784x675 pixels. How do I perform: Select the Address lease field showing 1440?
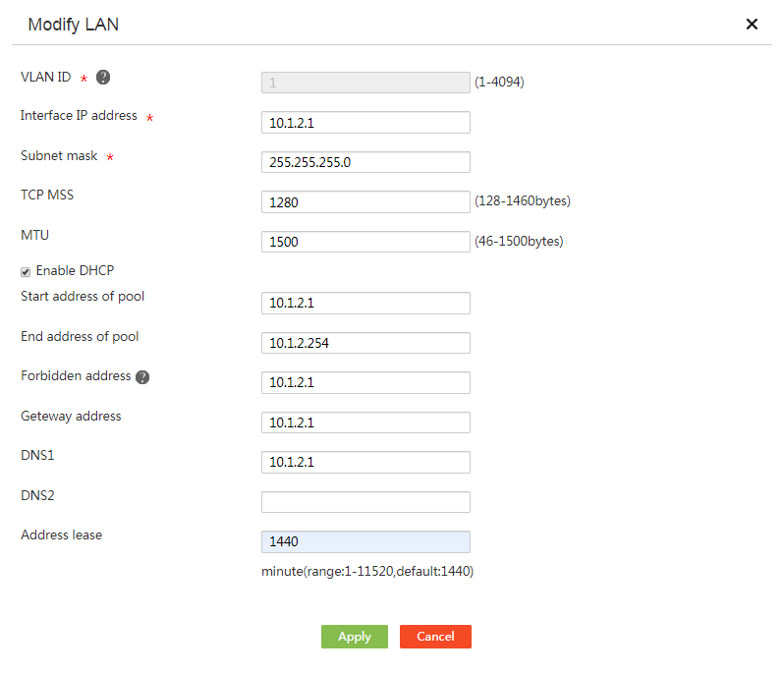pos(365,541)
